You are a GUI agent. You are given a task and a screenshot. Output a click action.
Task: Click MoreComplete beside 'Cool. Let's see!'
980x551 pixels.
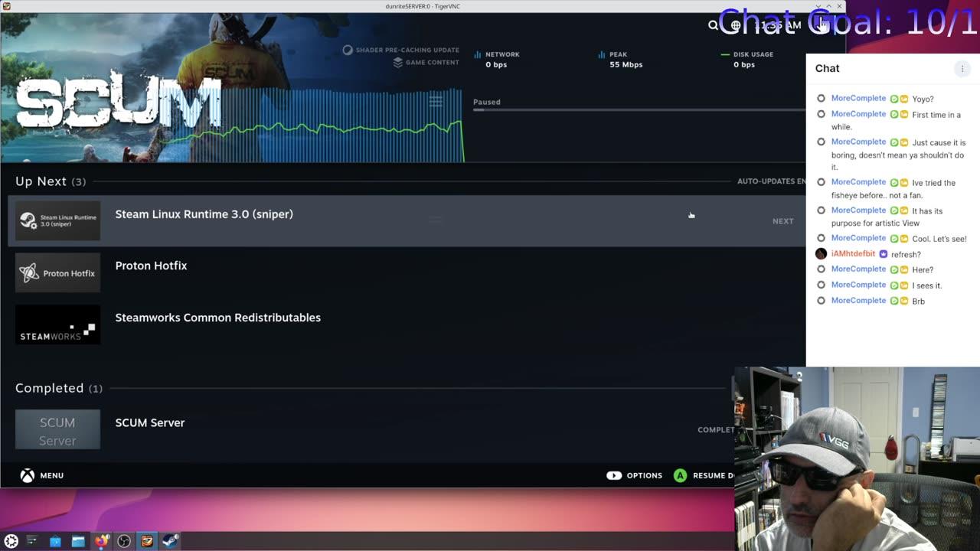point(858,238)
